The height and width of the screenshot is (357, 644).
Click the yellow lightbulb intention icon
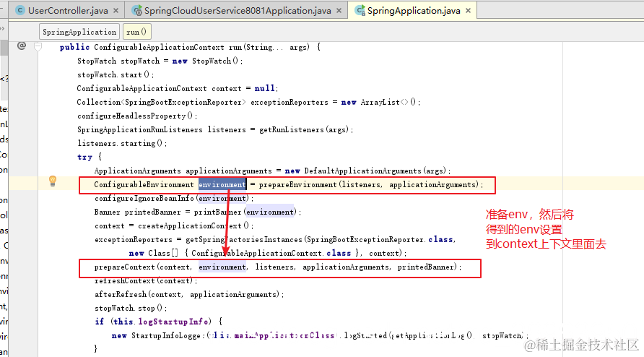coord(53,181)
